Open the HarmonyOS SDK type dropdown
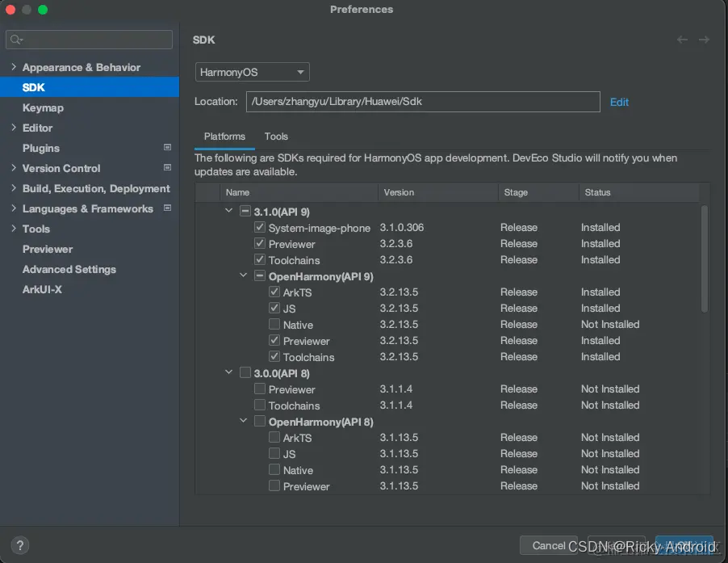The width and height of the screenshot is (728, 563). (x=252, y=72)
